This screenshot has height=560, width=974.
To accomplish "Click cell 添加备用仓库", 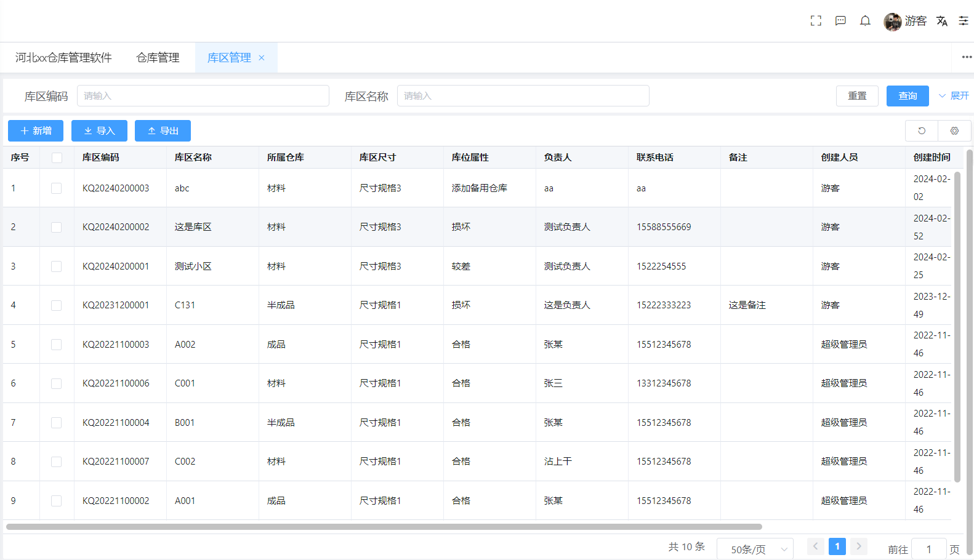I will coord(480,188).
